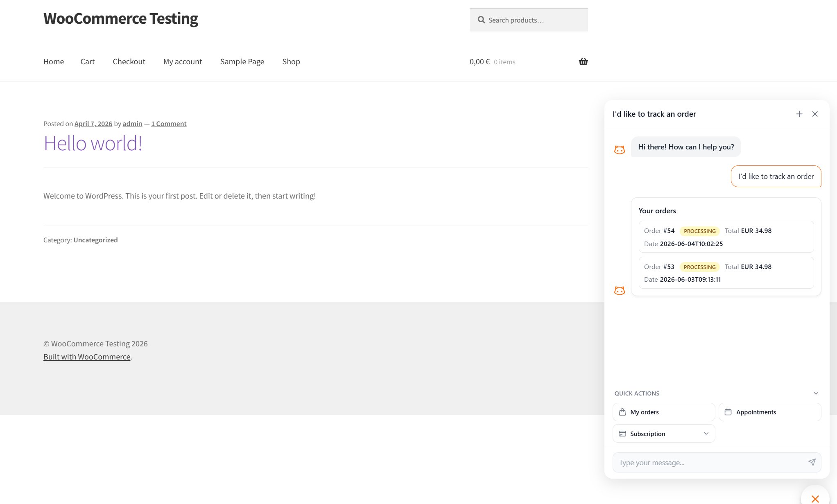The height and width of the screenshot is (504, 837).
Task: Click the chat header title text
Action: click(x=654, y=114)
